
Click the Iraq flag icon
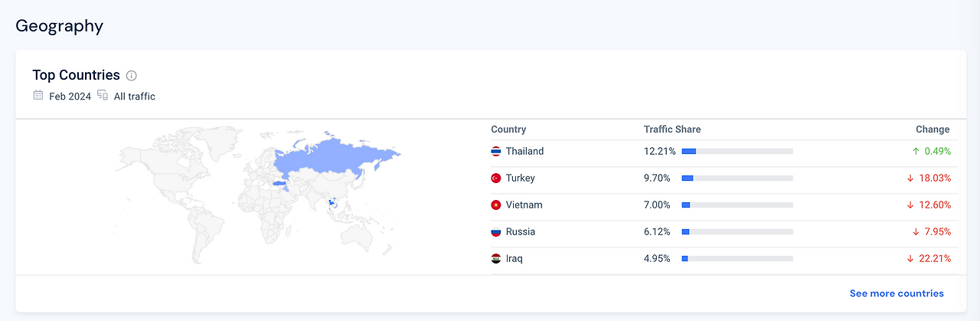[x=496, y=259]
